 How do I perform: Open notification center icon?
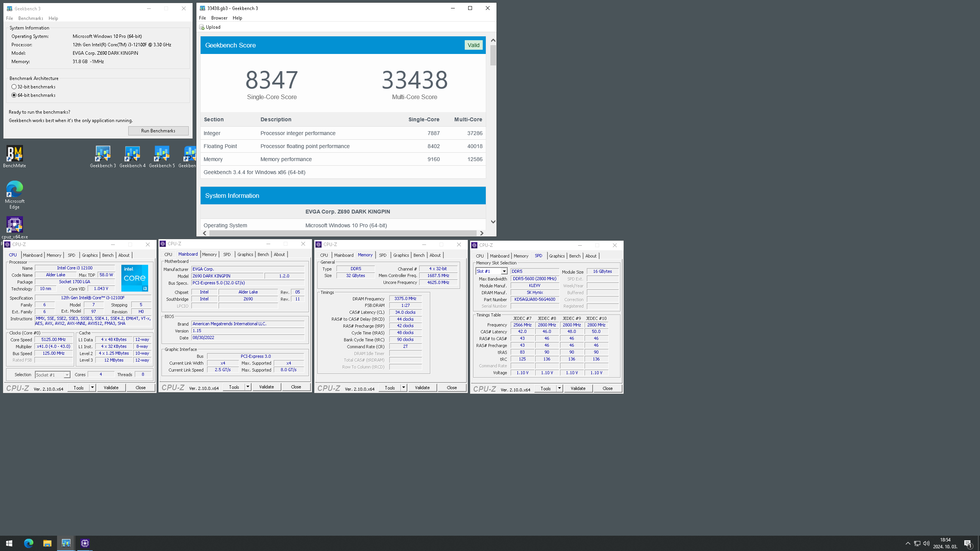click(x=968, y=543)
